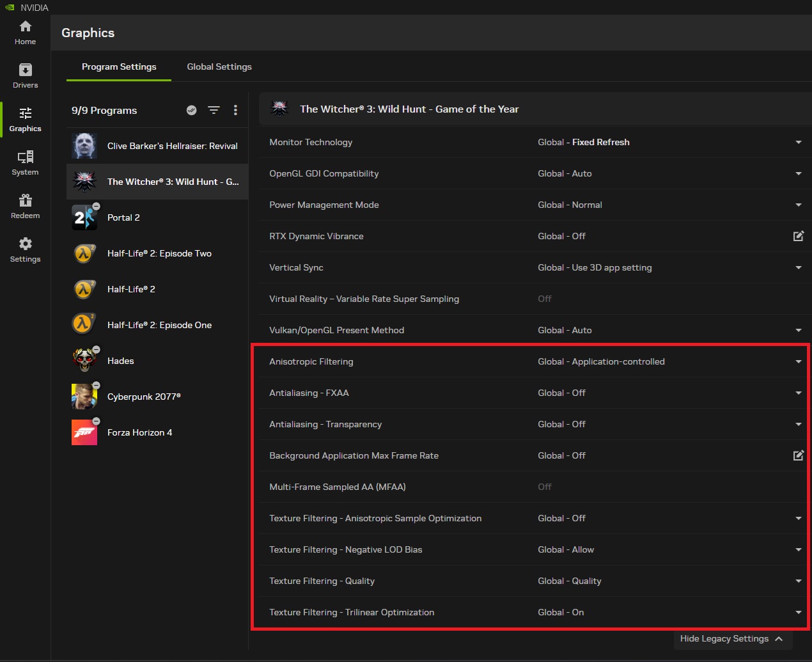Click the 'Global - Allow' value
The image size is (812, 662).
tap(566, 549)
